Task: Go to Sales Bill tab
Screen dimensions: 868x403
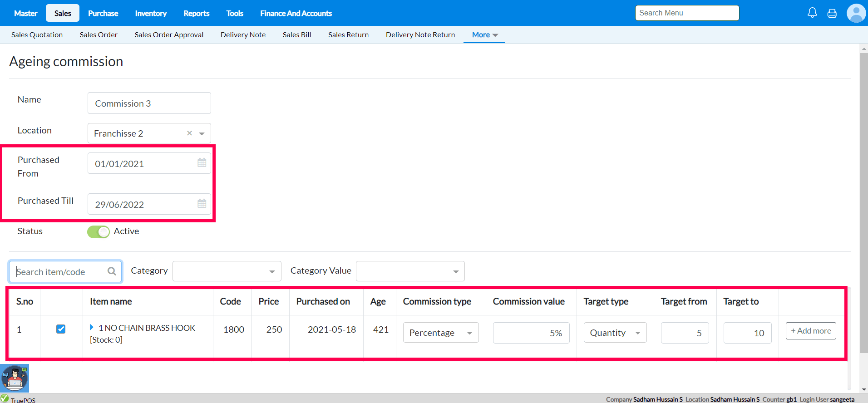Action: 297,35
